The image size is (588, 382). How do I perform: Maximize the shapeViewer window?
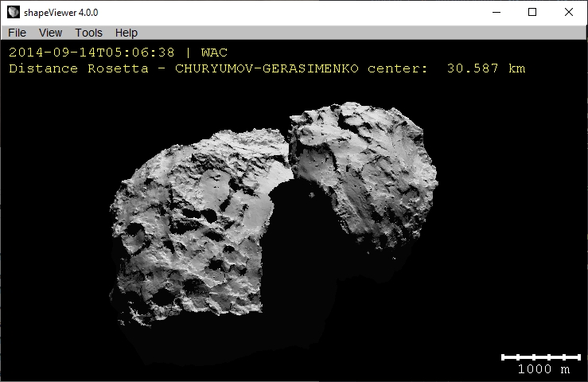click(x=532, y=12)
